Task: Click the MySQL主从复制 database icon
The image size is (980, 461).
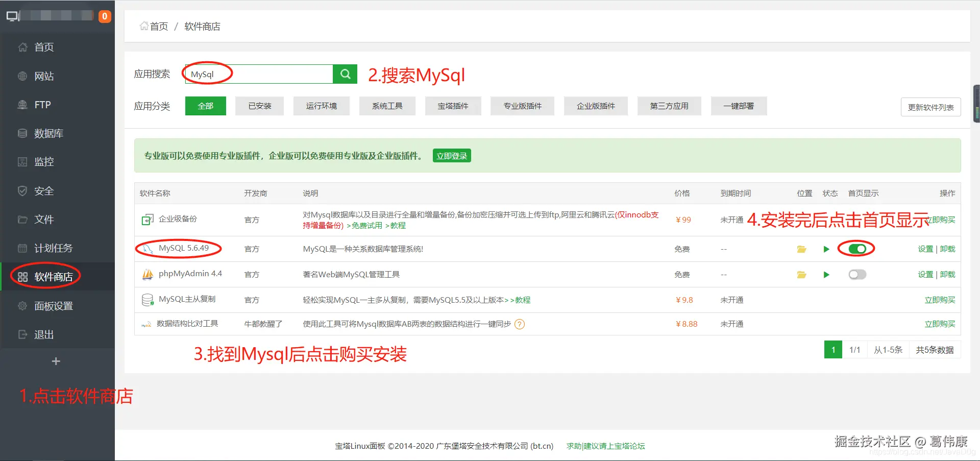Action: 148,300
